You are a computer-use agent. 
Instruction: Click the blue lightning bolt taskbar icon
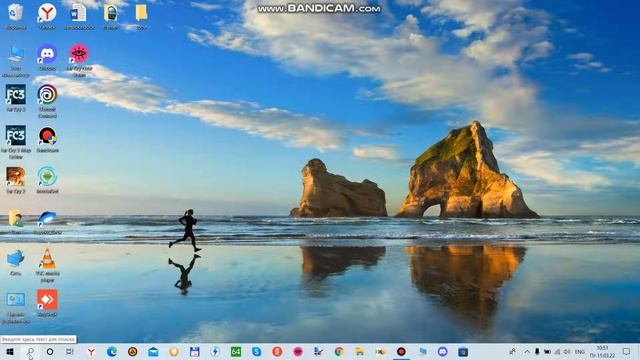(215, 352)
